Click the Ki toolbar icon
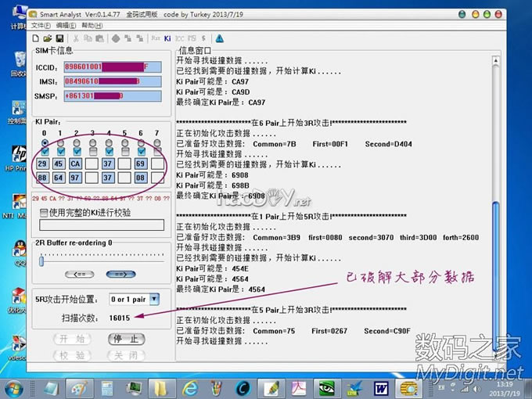The image size is (532, 399). tap(167, 38)
